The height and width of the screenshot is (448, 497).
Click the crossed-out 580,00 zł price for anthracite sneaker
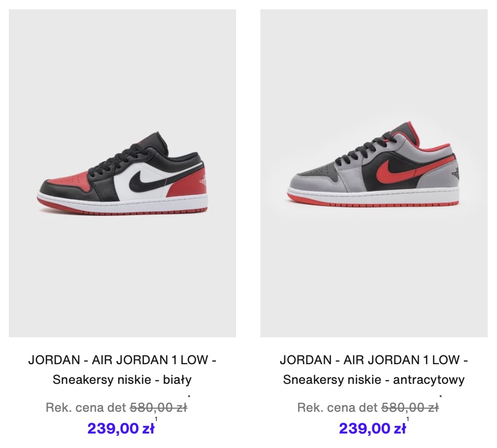[410, 408]
